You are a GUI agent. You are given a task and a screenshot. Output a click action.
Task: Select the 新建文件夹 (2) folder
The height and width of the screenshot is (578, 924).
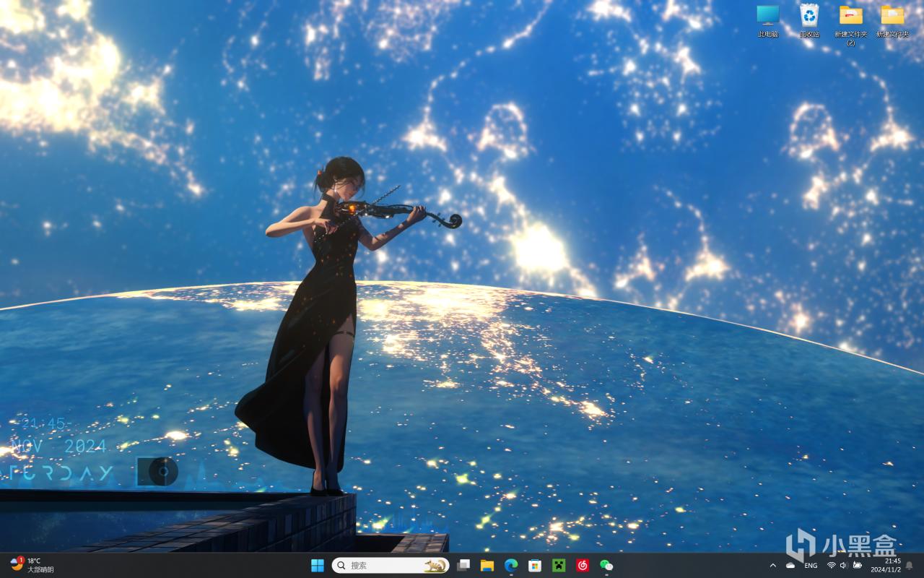point(850,25)
